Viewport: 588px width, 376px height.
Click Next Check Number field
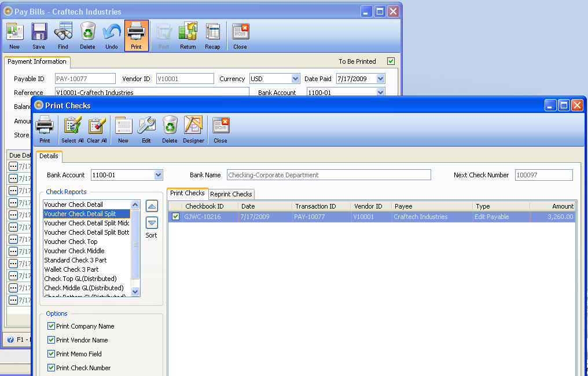(x=544, y=175)
